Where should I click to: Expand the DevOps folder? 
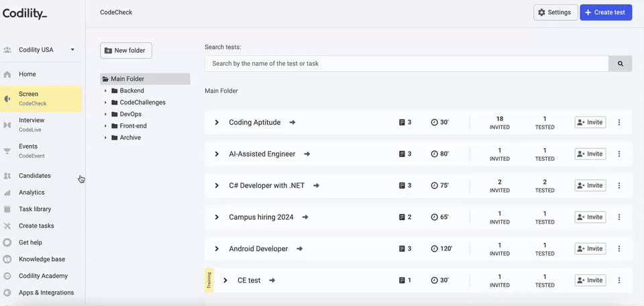[105, 114]
